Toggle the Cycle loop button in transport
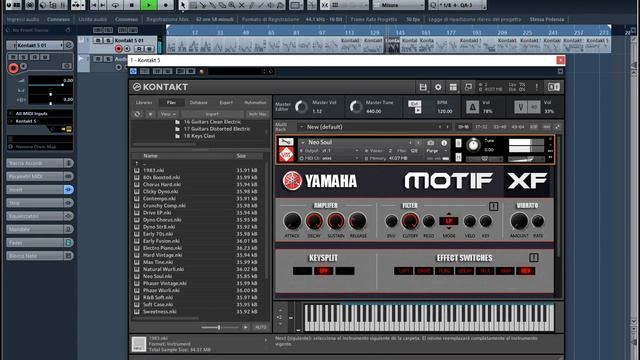The width and height of the screenshot is (640, 360). [x=116, y=5]
